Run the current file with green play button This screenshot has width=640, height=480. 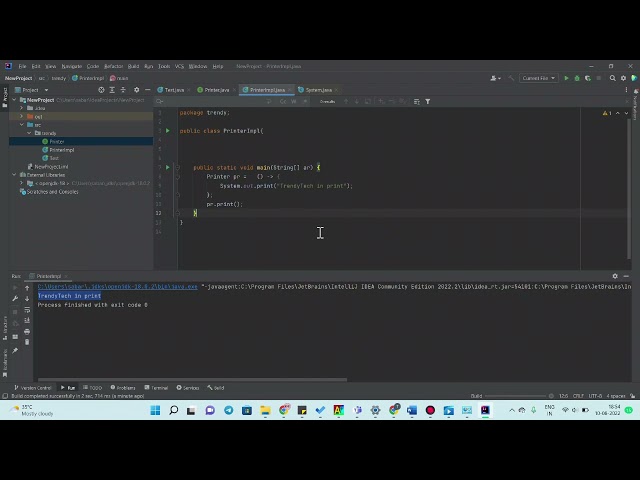click(x=566, y=78)
